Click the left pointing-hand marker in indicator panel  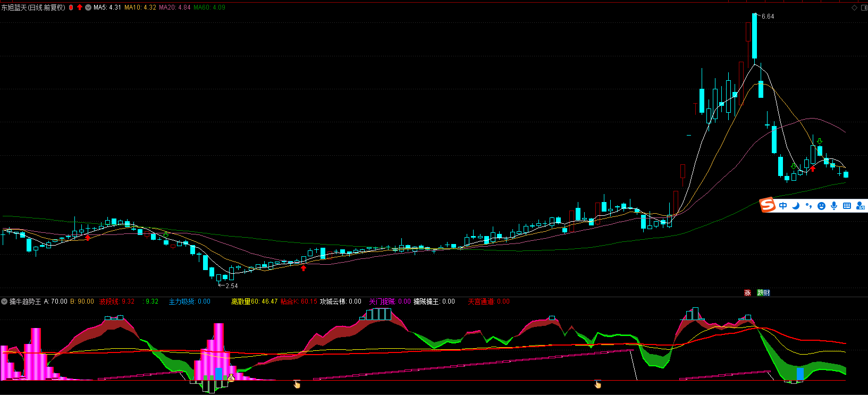297,384
